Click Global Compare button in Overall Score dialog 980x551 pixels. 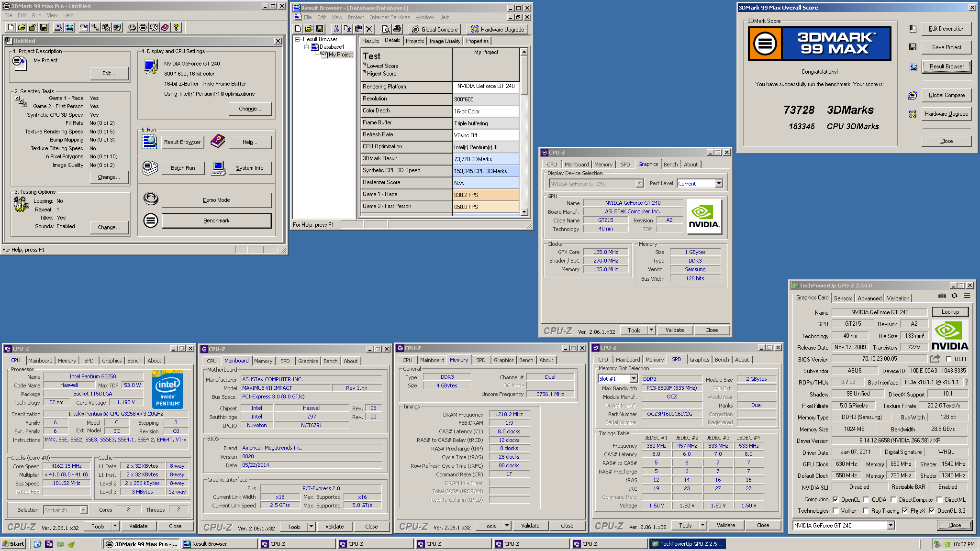(947, 95)
